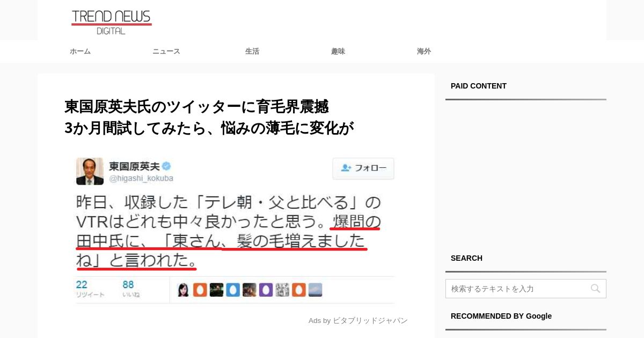Navigate to the 海外 section
Screen dimensions: 644x338
[x=424, y=52]
